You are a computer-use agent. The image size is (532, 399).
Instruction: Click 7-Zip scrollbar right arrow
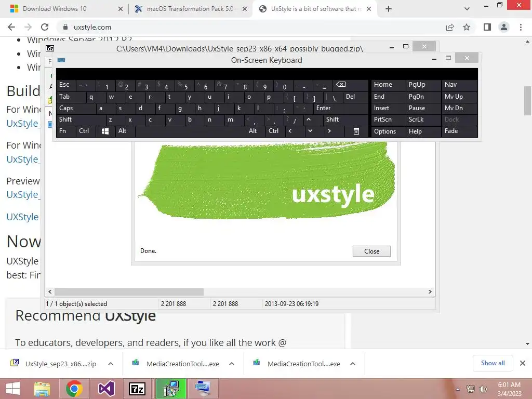tap(430, 292)
